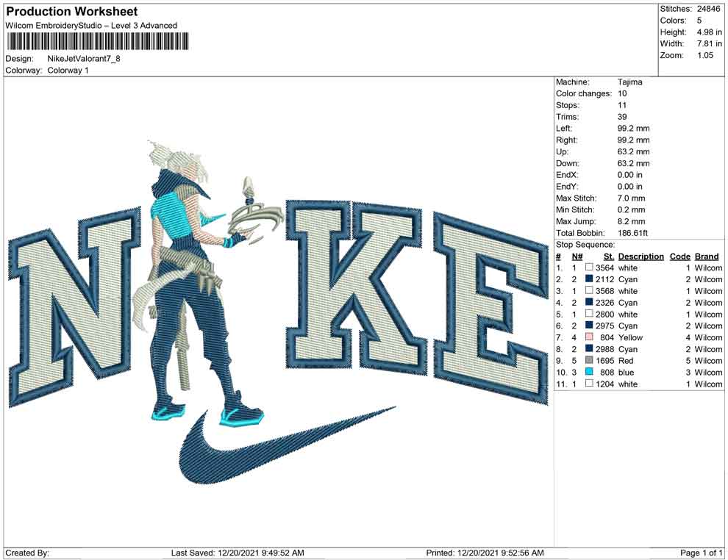
Task: Select the Up measurement 63.2 mm
Action: [x=633, y=151]
